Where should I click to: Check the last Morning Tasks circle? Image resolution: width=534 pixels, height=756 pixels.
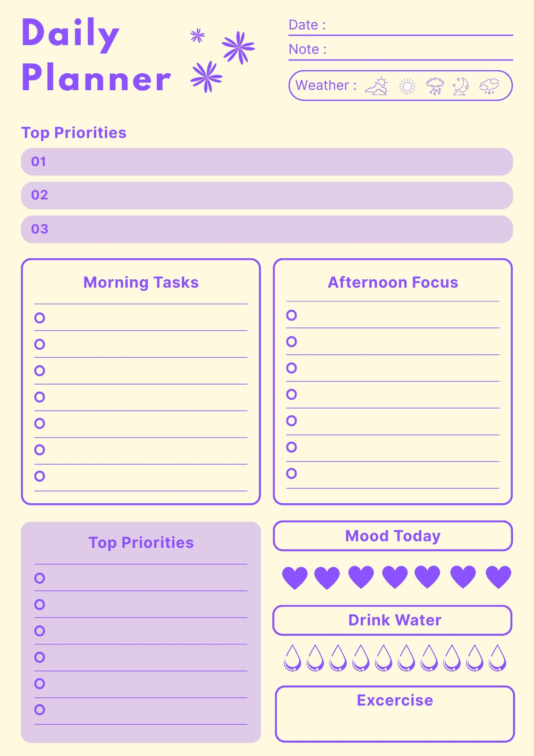(40, 476)
